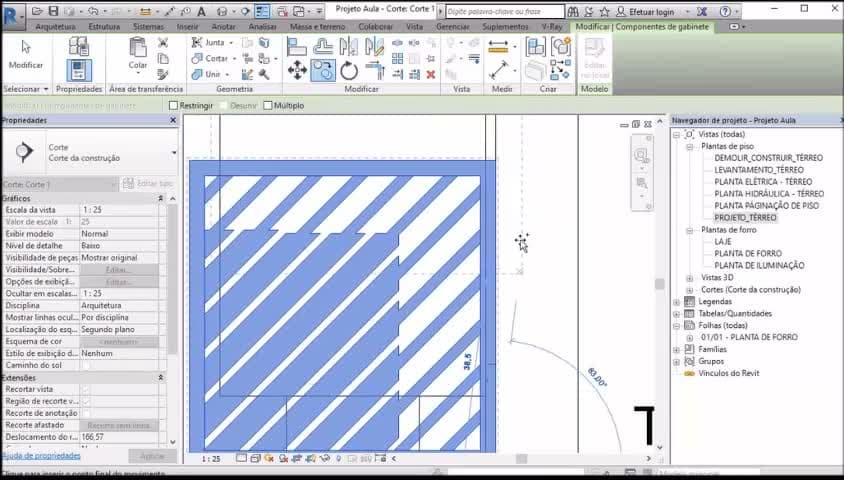Click the Text A tool in quick access
Image resolution: width=844 pixels, height=480 pixels.
(201, 11)
